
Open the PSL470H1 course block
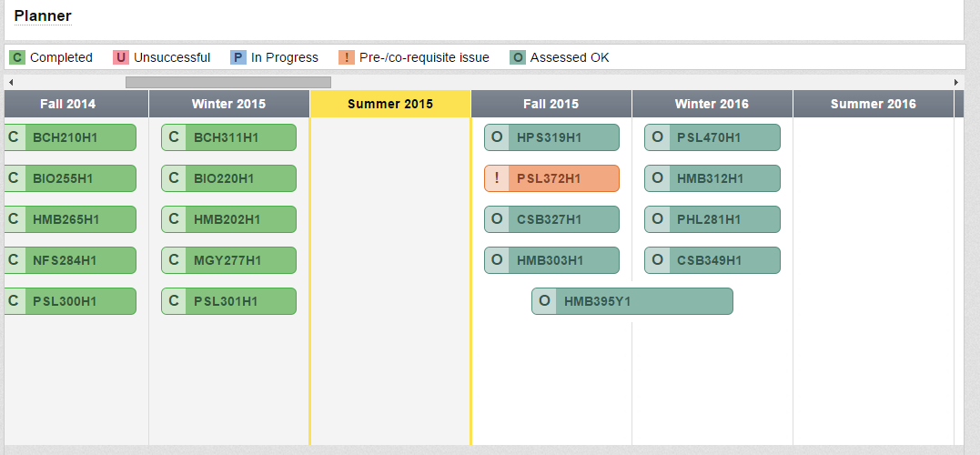pos(722,137)
